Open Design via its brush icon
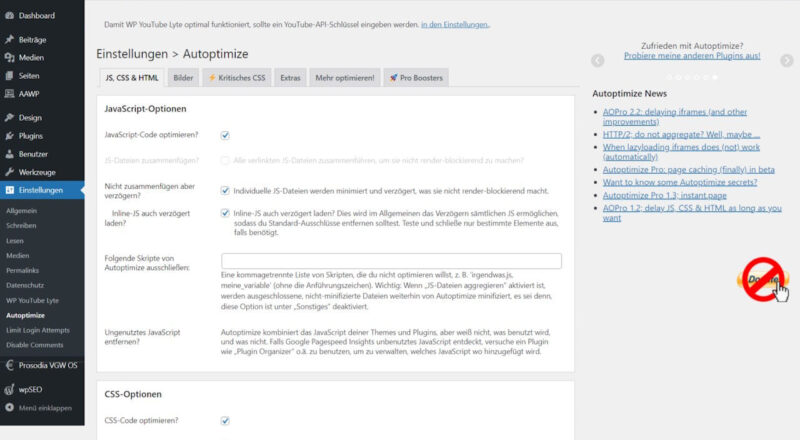This screenshot has height=440, width=800. (x=9, y=117)
